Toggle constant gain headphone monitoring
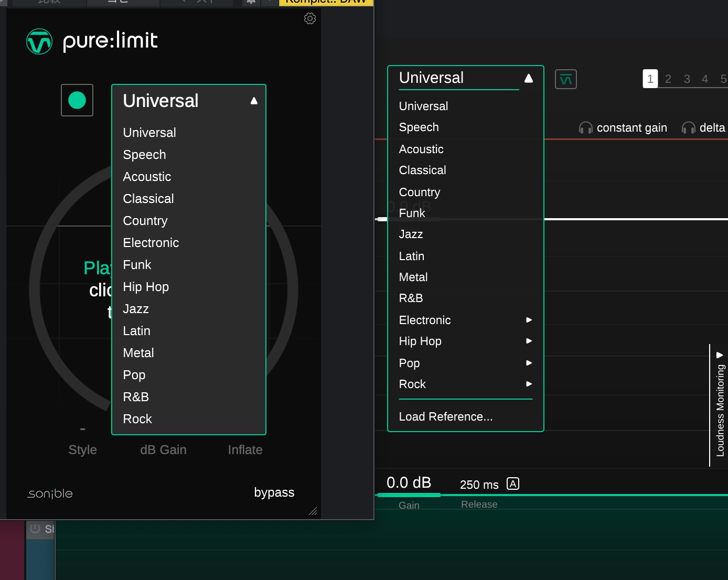 (x=623, y=128)
